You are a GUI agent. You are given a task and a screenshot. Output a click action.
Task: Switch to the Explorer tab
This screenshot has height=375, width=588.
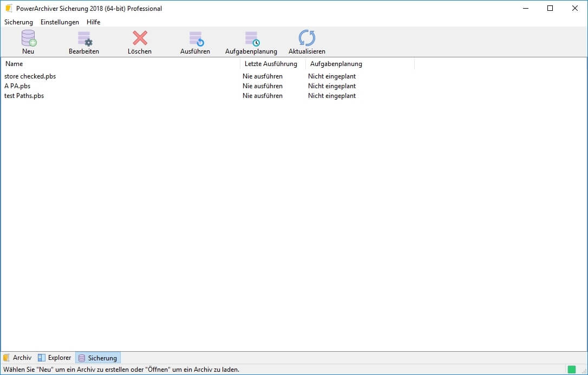coord(55,358)
